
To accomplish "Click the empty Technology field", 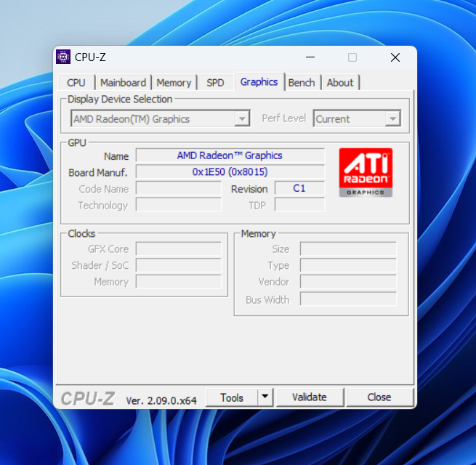I will pyautogui.click(x=179, y=205).
